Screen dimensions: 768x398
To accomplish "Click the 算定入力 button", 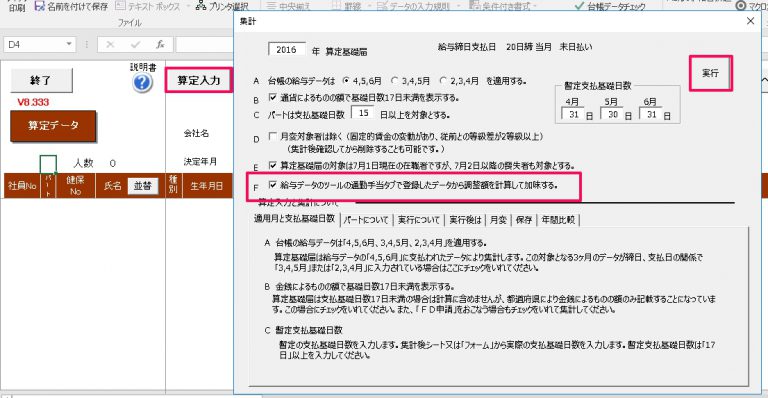I will [199, 80].
